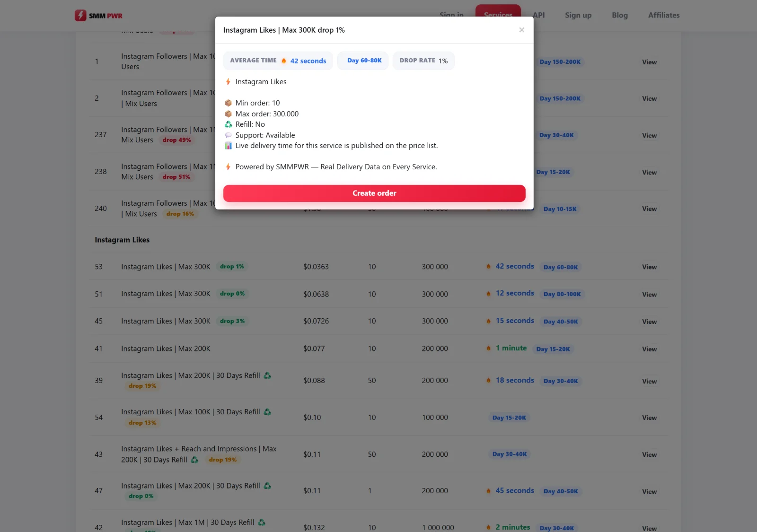
Task: Click the drop 1% badge in row 53
Action: pos(232,267)
